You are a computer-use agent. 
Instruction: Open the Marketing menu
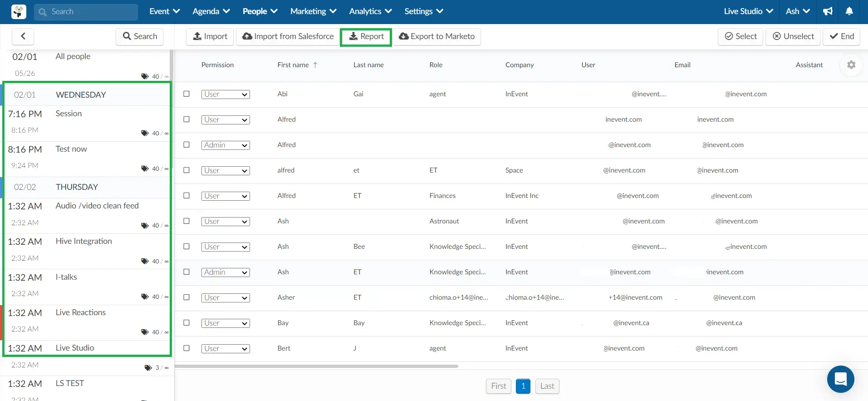[x=313, y=11]
